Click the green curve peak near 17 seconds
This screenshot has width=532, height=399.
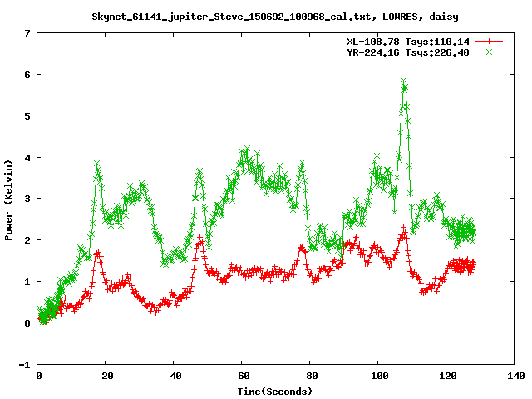(97, 165)
